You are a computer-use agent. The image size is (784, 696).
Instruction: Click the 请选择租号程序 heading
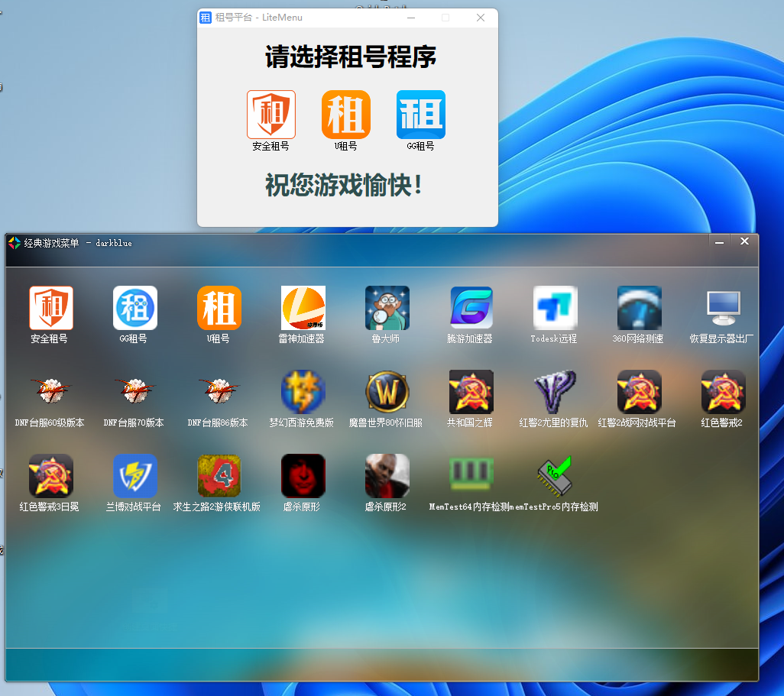(351, 57)
